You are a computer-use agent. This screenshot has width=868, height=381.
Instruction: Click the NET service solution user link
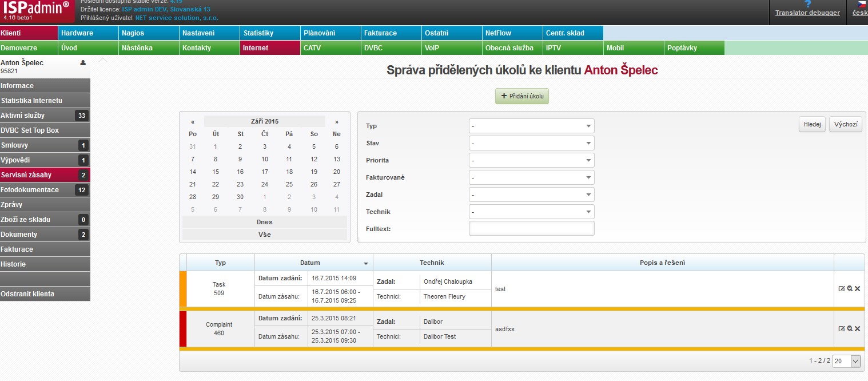click(177, 18)
